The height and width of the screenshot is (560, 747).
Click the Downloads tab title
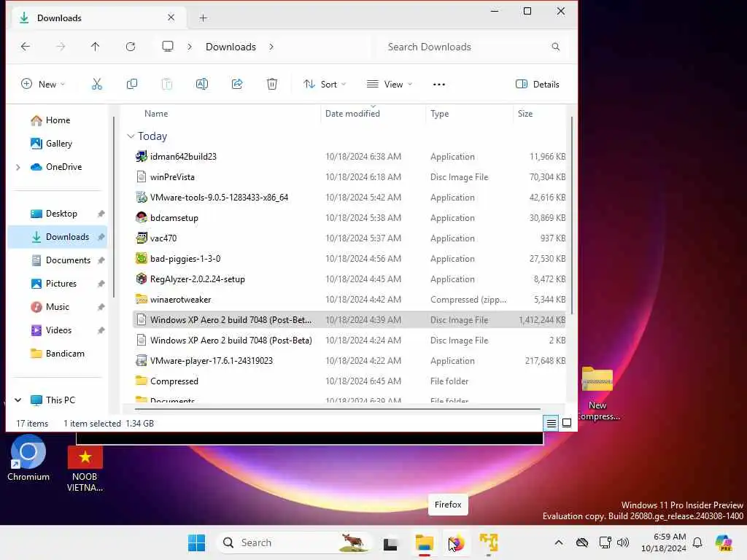point(59,18)
